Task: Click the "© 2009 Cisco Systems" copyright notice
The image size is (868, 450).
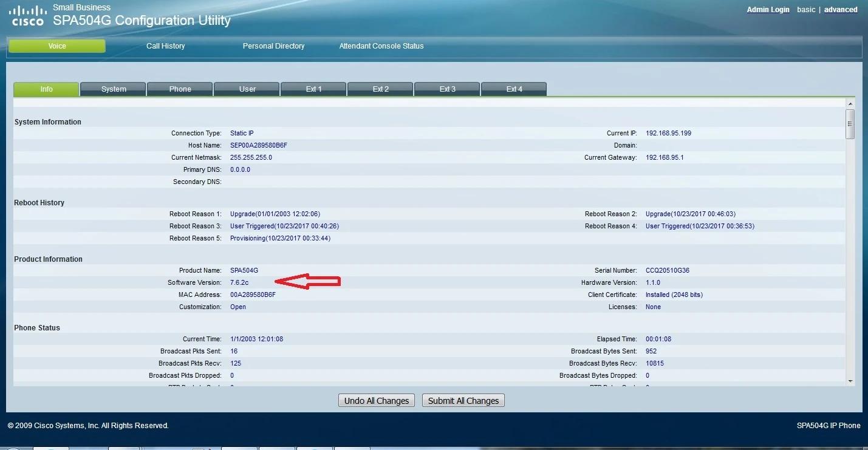Action: coord(88,426)
